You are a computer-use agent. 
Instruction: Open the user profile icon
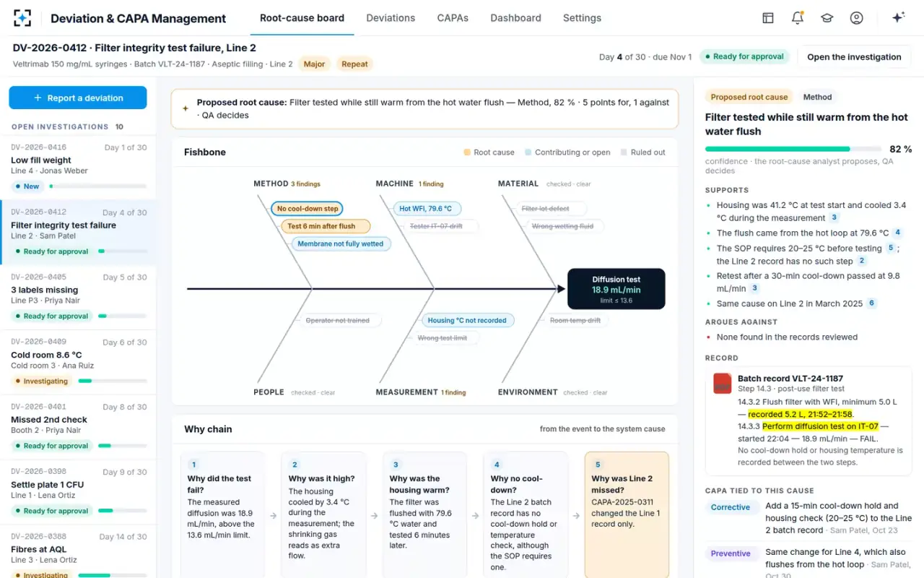point(856,18)
